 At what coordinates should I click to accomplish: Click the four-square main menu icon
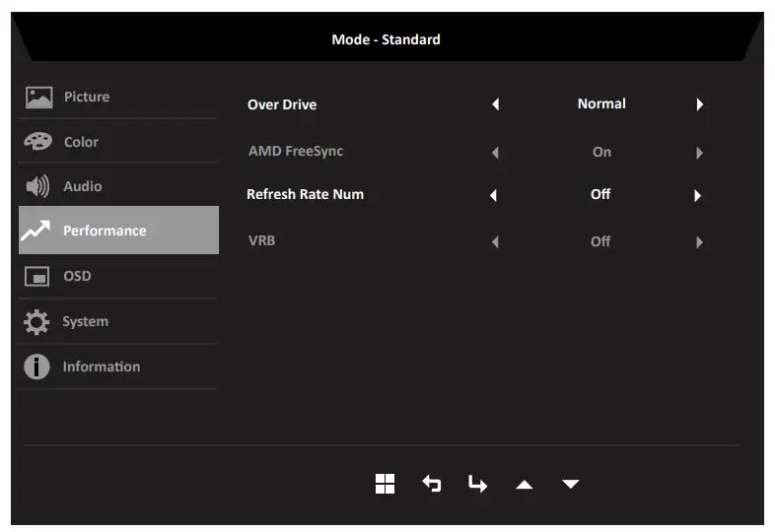(385, 484)
